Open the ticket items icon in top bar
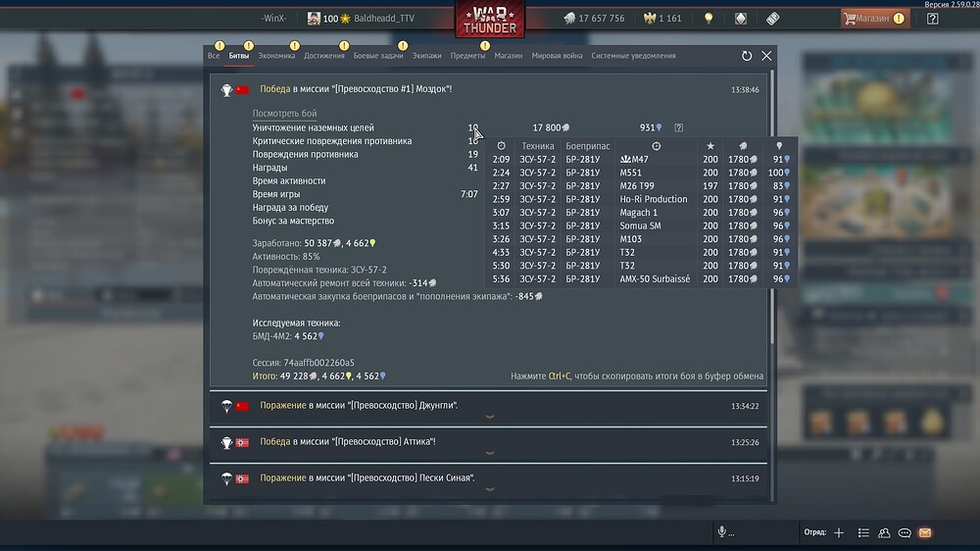980x551 pixels. [x=772, y=18]
